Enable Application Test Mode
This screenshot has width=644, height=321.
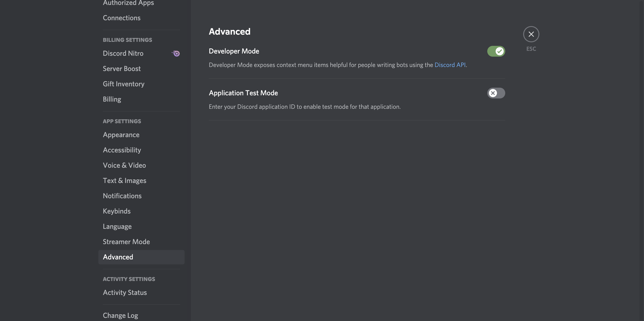pyautogui.click(x=496, y=93)
